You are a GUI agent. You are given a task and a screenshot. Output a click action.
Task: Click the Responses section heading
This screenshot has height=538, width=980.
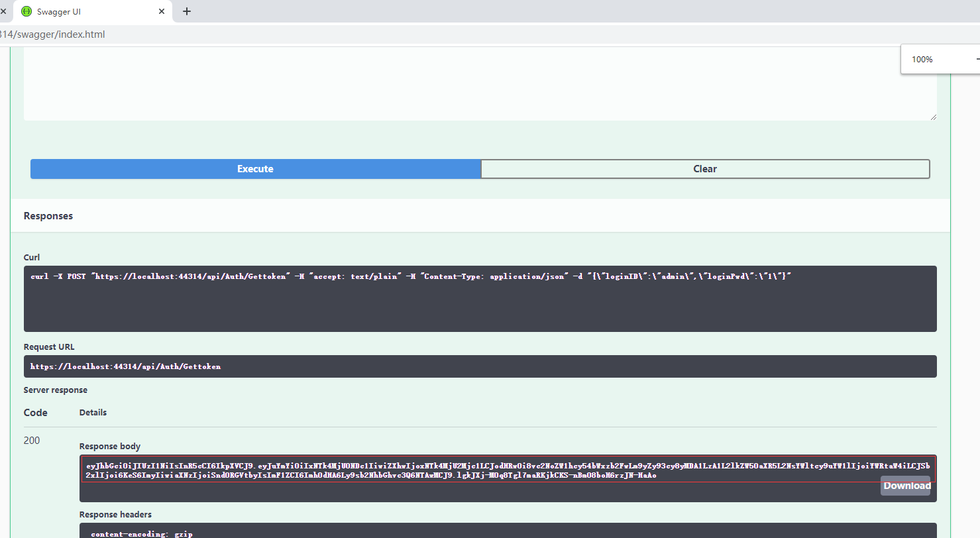click(48, 216)
